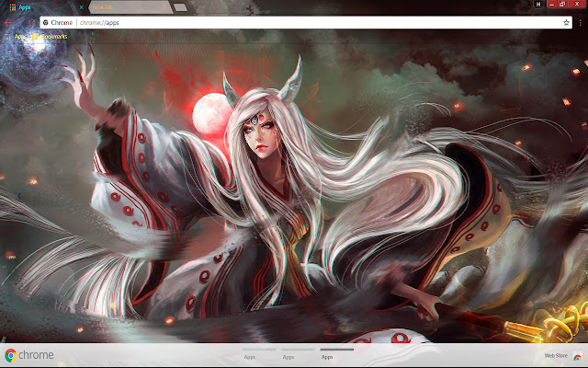Switch to the New Tab tab
Screen dimensions: 588x368
pos(130,7)
